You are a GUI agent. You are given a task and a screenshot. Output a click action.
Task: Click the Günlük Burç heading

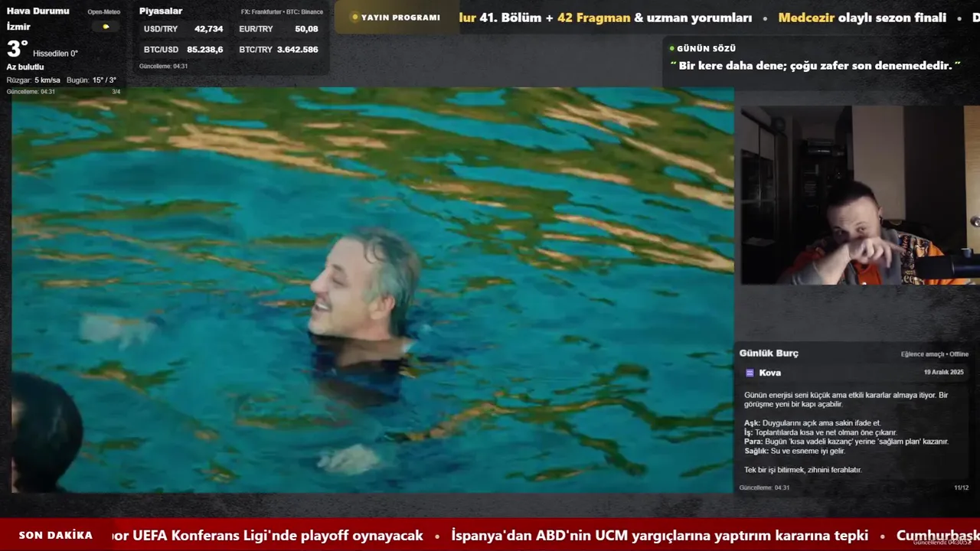pos(769,354)
